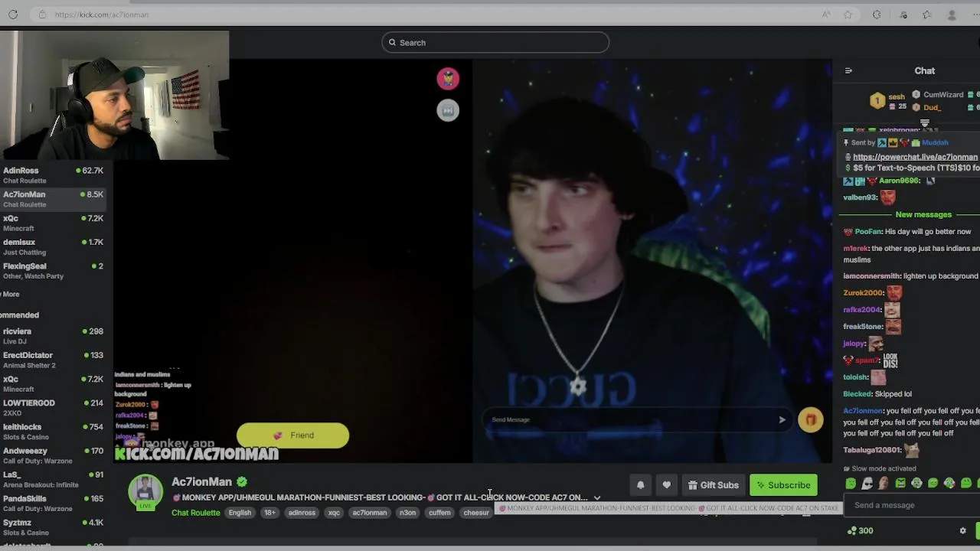The width and height of the screenshot is (980, 551).
Task: Click the Ac7ionMan channel name heading
Action: 201,481
